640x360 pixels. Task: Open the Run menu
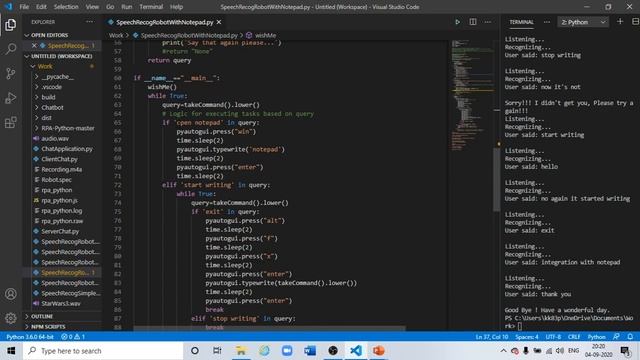point(127,7)
